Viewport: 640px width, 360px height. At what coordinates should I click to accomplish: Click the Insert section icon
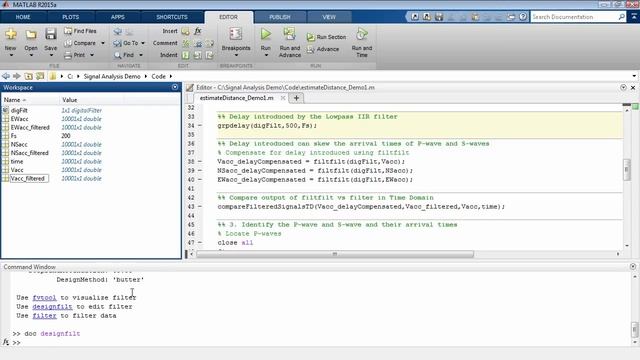[x=186, y=31]
